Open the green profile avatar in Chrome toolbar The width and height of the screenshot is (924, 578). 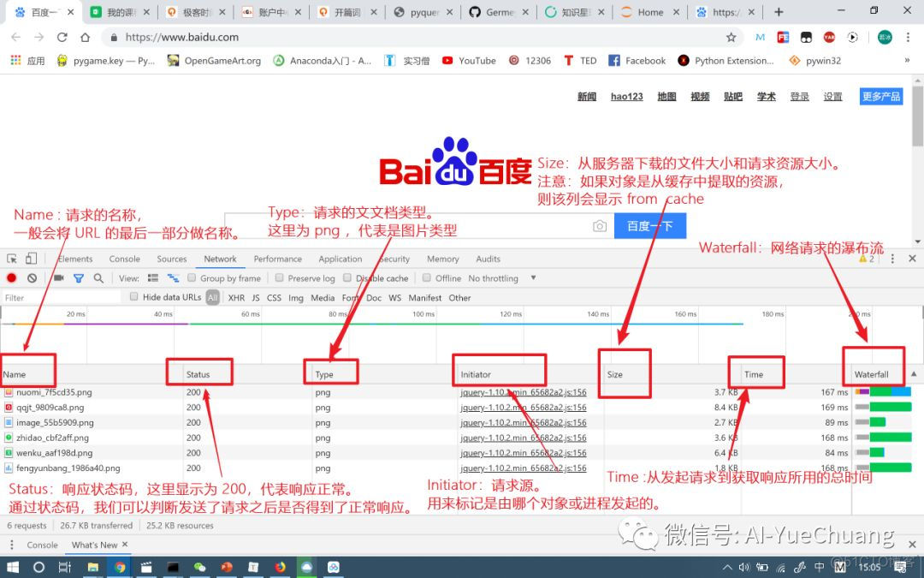point(885,37)
